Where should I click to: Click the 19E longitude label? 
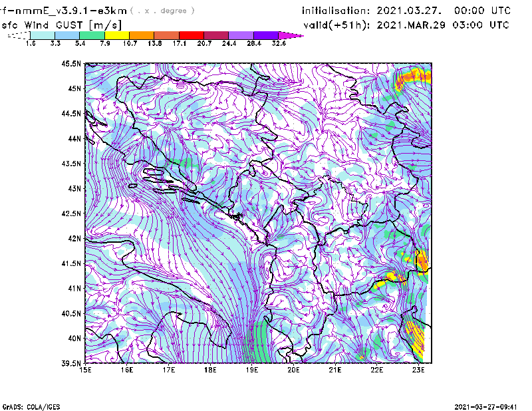[252, 370]
